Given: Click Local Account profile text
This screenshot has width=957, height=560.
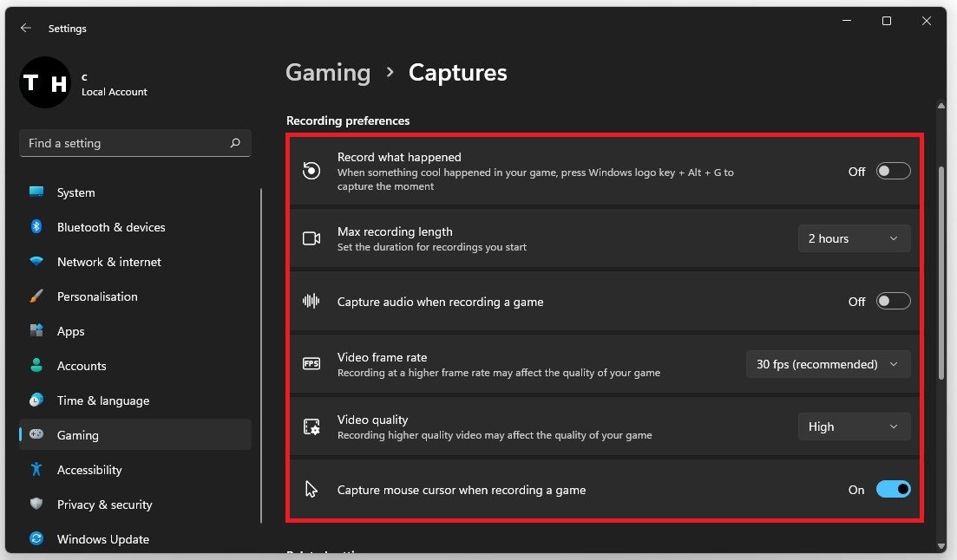Looking at the screenshot, I should click(x=115, y=92).
